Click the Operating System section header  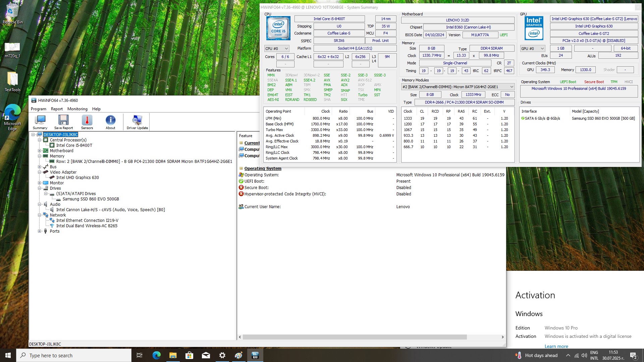point(263,169)
